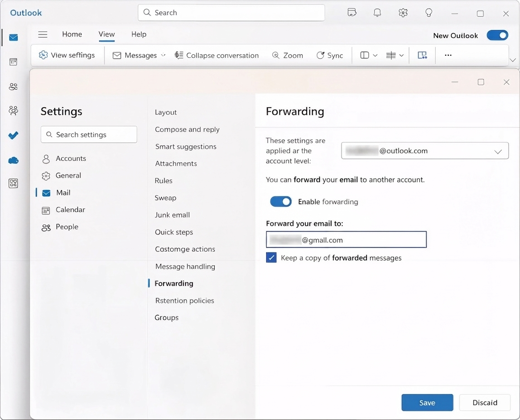Click the View settings gear button
This screenshot has width=520, height=420.
pyautogui.click(x=67, y=55)
